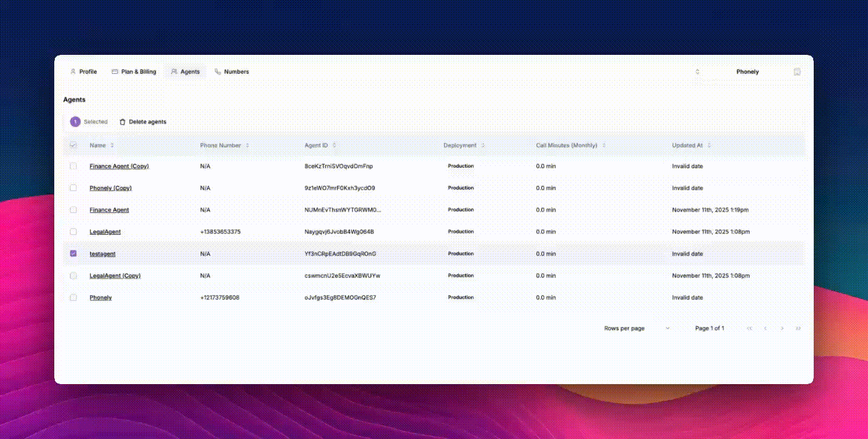Click phone number +13853653375

click(x=220, y=232)
